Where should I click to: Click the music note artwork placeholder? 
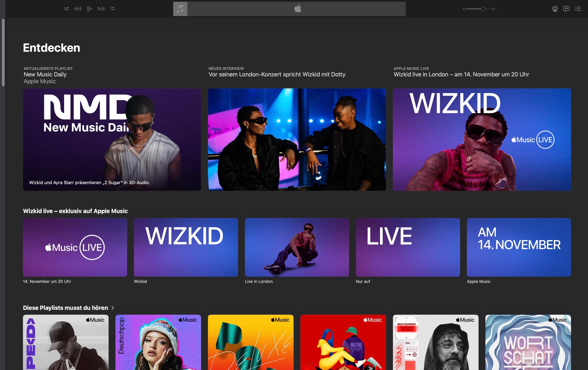coord(180,9)
